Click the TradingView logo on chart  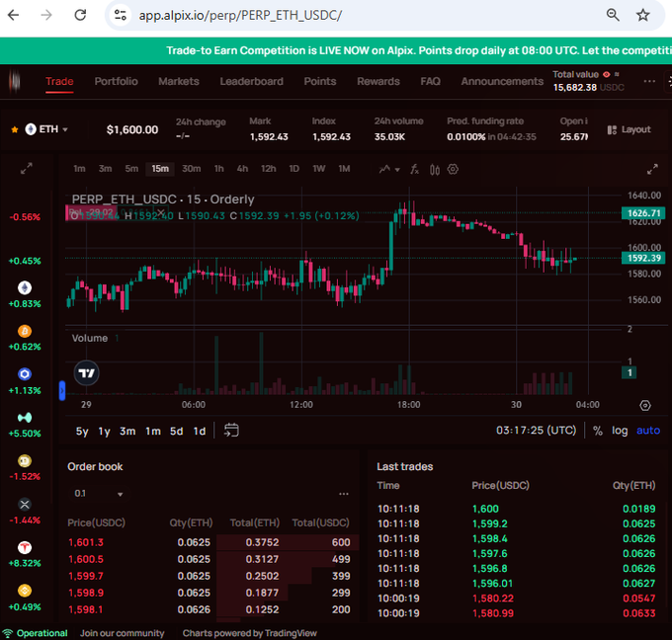87,373
